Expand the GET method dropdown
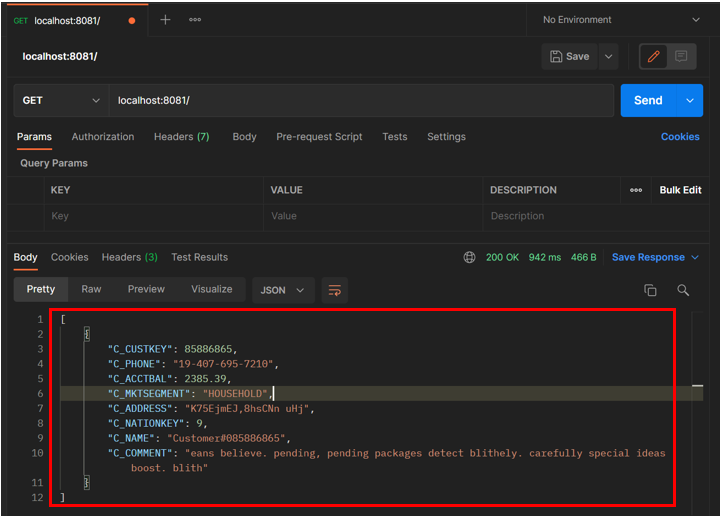Viewport: 720px width, 516px height. (61, 100)
